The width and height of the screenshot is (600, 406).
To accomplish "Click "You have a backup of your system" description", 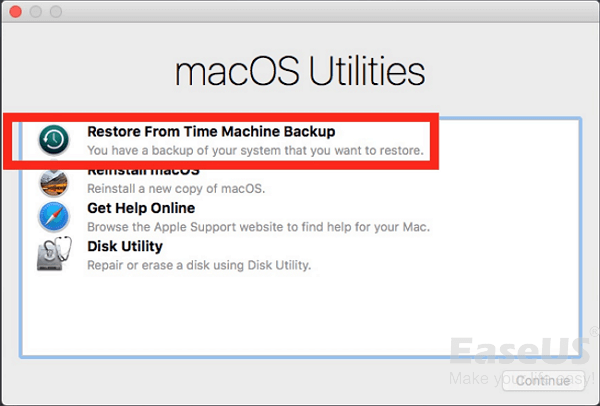I will coord(255,151).
